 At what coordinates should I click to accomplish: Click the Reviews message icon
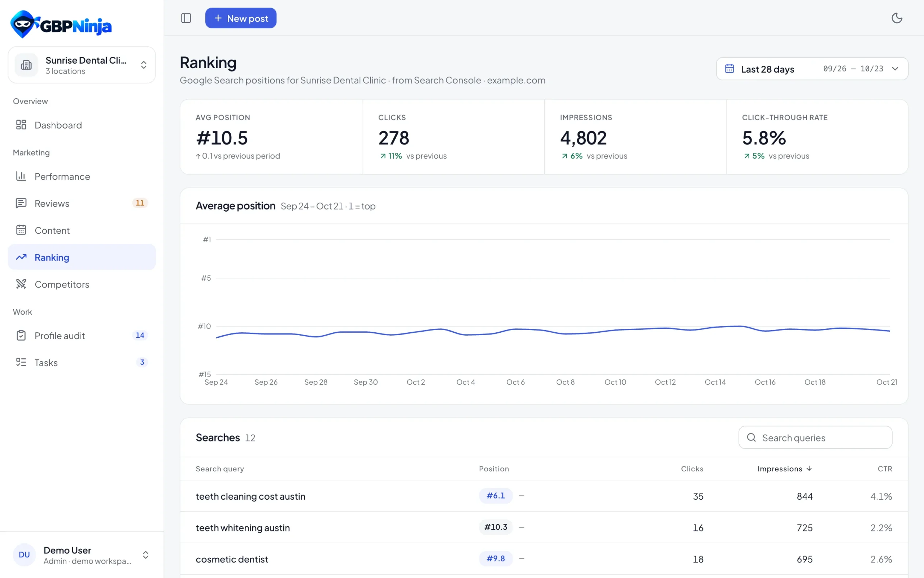pyautogui.click(x=21, y=203)
